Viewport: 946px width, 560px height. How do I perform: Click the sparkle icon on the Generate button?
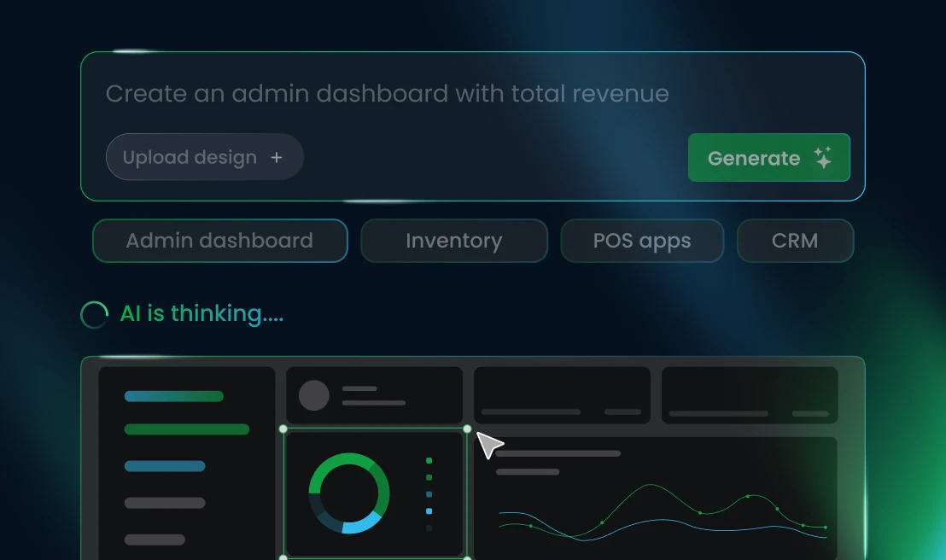pyautogui.click(x=823, y=157)
